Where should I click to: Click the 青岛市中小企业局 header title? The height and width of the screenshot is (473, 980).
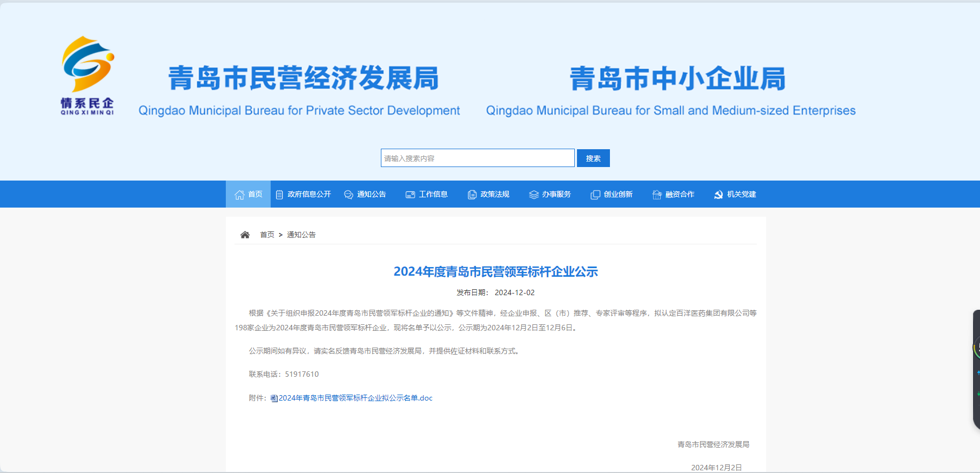677,78
